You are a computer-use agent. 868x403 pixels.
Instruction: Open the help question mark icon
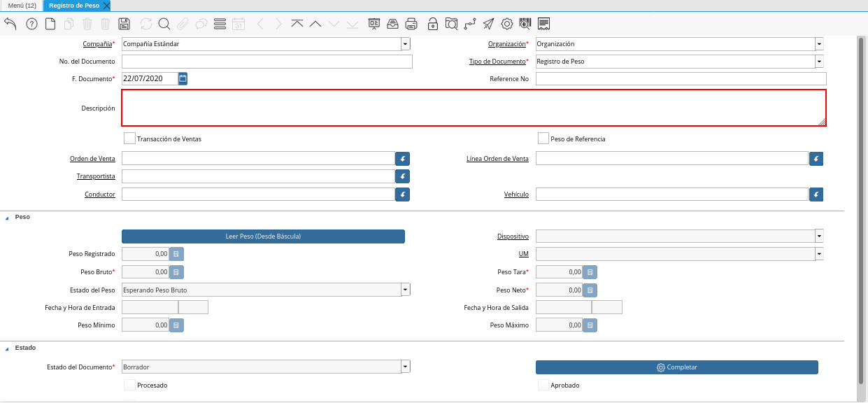[x=31, y=24]
